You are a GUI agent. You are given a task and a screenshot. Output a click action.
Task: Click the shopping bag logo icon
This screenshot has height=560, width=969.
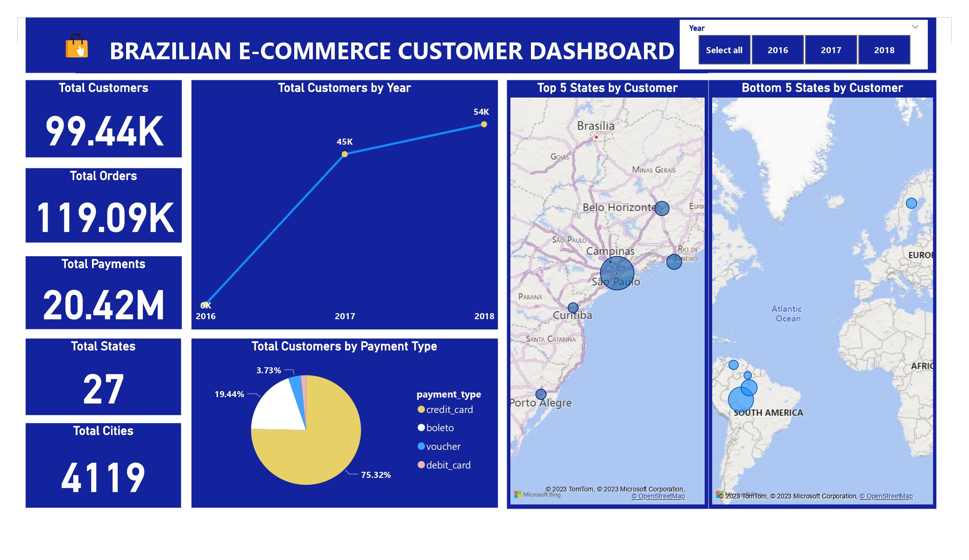(x=77, y=46)
